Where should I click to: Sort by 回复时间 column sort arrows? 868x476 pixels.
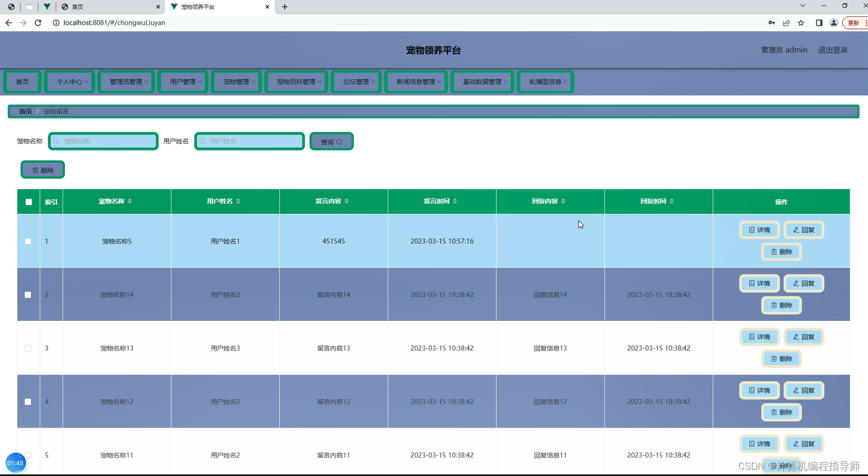[x=671, y=201]
